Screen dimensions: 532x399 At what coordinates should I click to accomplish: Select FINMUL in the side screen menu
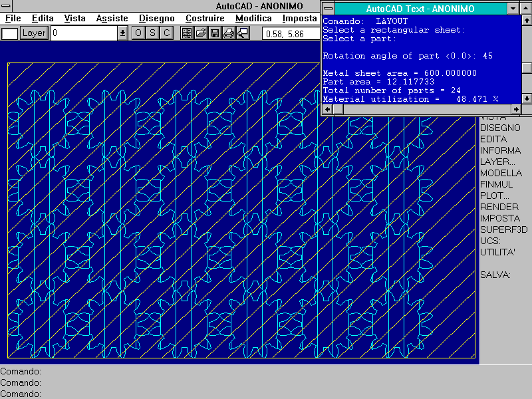coord(496,184)
